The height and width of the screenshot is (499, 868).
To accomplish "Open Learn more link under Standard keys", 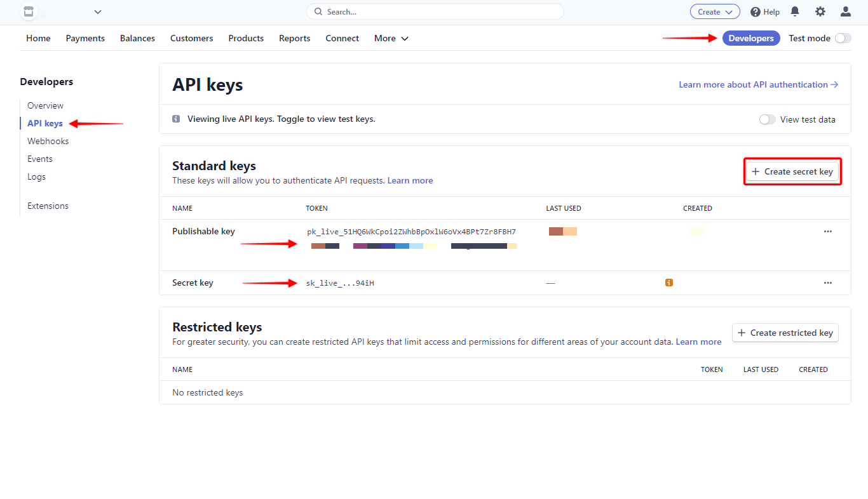I will (410, 180).
